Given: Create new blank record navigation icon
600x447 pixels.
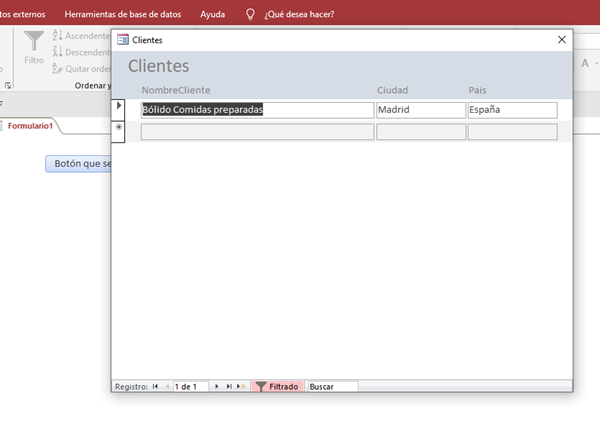Looking at the screenshot, I should [x=241, y=386].
